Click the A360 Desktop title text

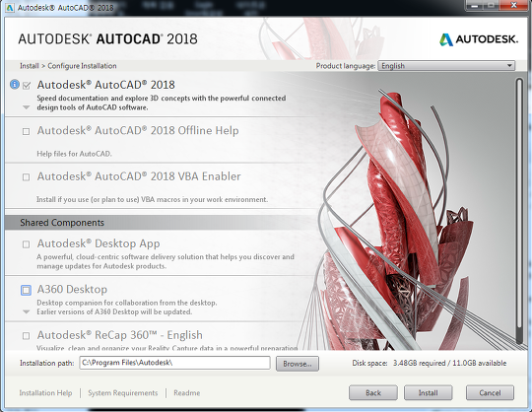pos(72,290)
